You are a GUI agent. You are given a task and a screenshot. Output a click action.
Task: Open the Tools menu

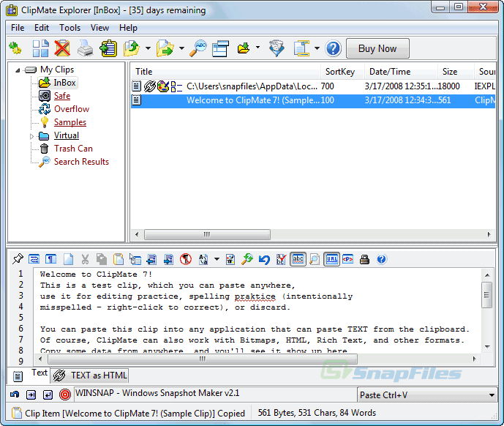pyautogui.click(x=69, y=28)
